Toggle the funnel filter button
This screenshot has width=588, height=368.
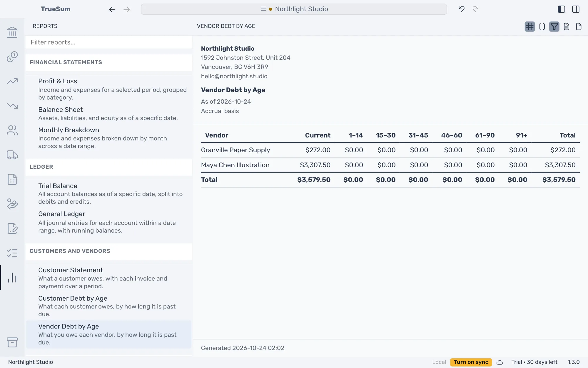pyautogui.click(x=554, y=26)
